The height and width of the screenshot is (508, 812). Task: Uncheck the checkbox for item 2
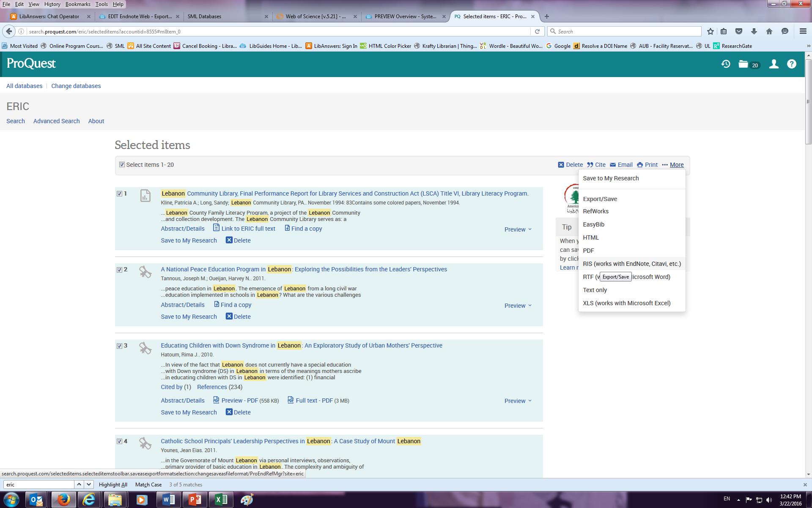(x=119, y=270)
